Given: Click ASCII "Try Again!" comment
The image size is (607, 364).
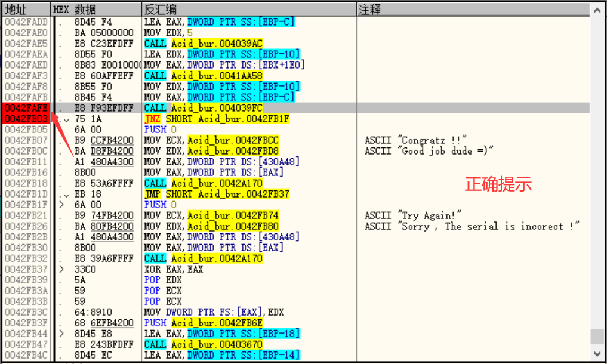Looking at the screenshot, I should click(x=413, y=215).
